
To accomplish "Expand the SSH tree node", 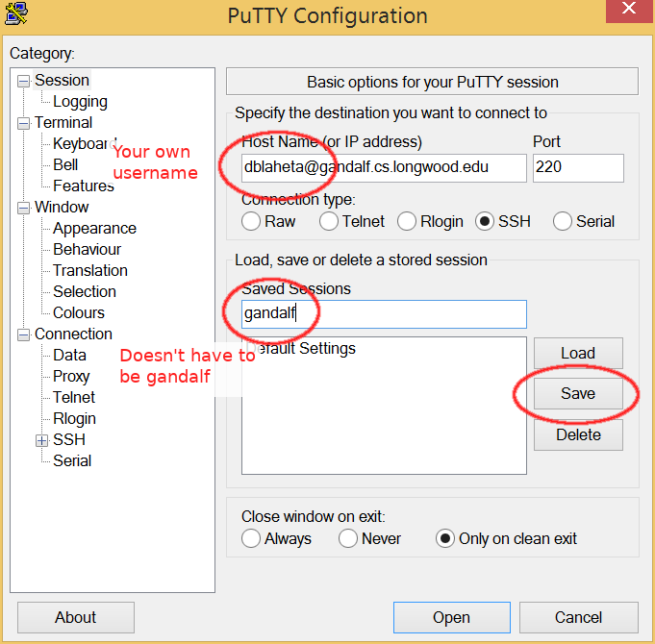I will point(41,440).
